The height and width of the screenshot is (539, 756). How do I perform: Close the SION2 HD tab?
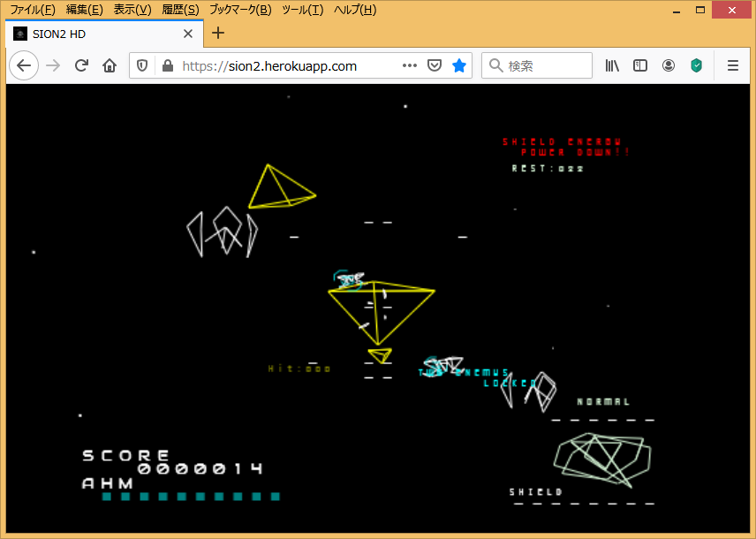(188, 34)
